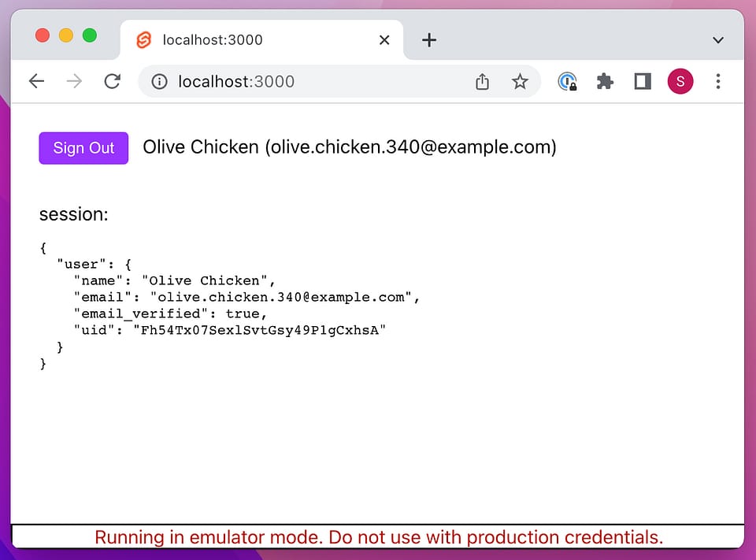Open a new tab with plus button

coord(428,39)
